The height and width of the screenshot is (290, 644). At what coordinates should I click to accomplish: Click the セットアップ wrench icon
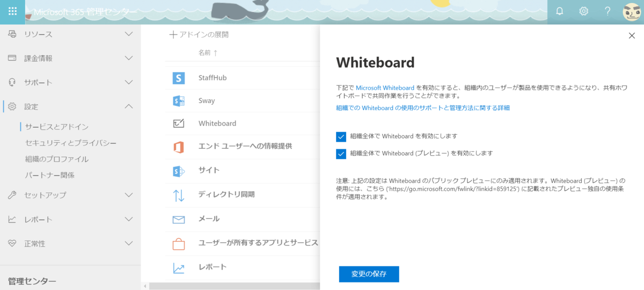tap(12, 195)
